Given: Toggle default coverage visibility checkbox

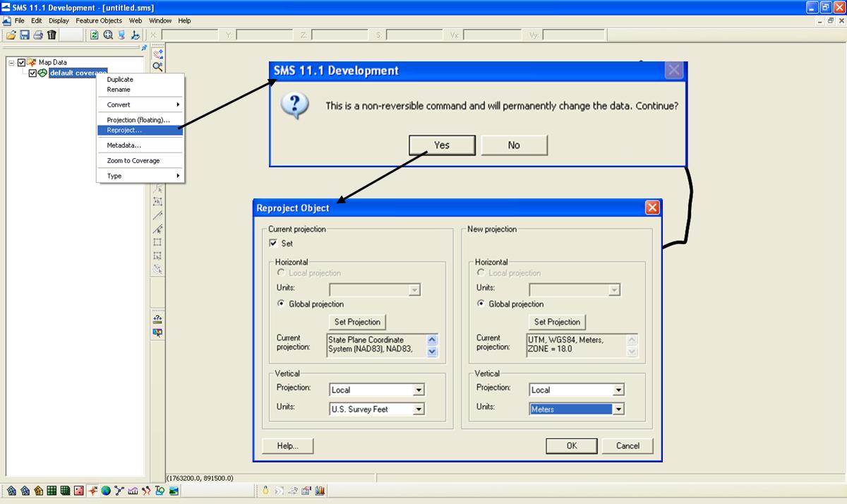Looking at the screenshot, I should [x=32, y=73].
